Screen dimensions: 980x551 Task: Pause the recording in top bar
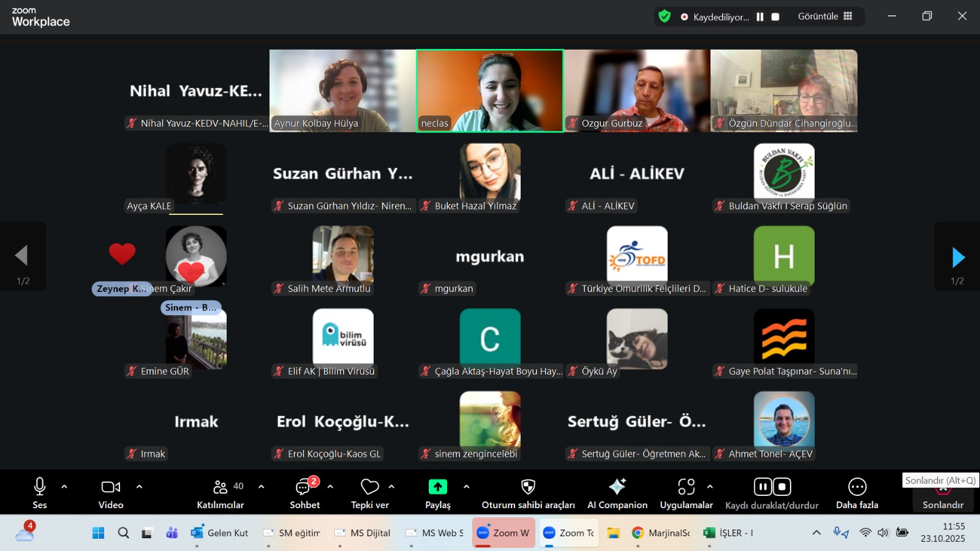click(x=760, y=17)
